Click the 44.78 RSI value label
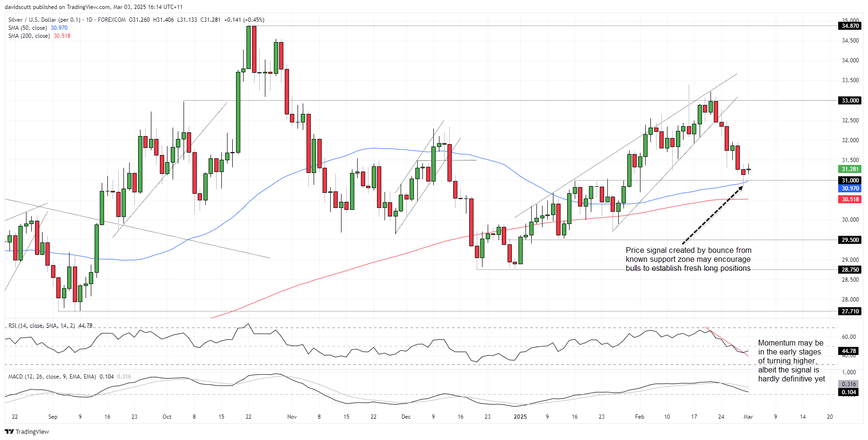 pos(849,351)
